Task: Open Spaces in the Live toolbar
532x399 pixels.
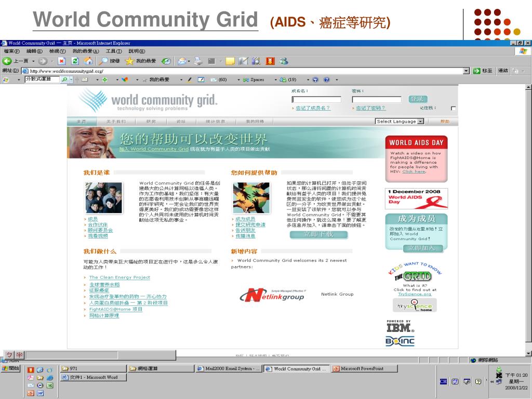Action: [x=253, y=79]
